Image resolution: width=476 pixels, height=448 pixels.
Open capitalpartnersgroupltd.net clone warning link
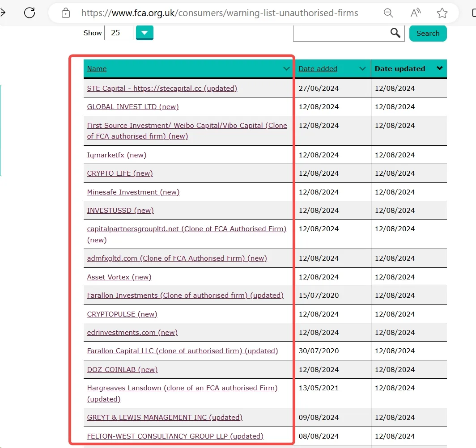point(187,234)
